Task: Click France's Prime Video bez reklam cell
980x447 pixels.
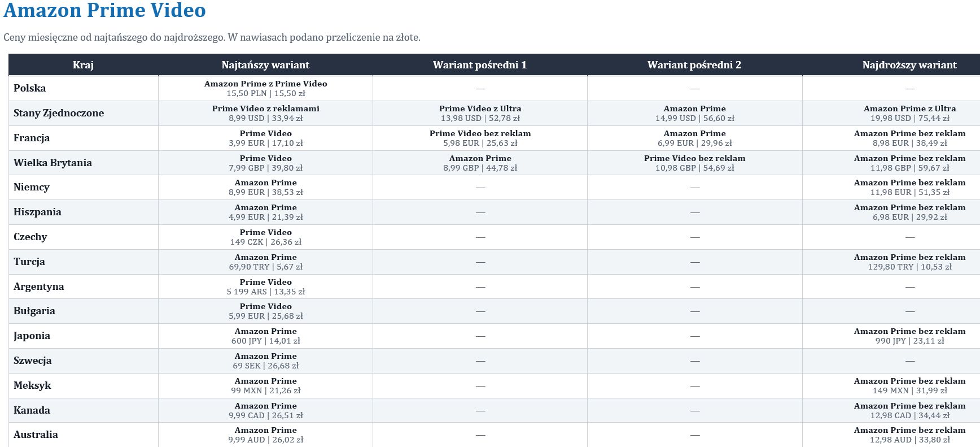Action: (480, 138)
